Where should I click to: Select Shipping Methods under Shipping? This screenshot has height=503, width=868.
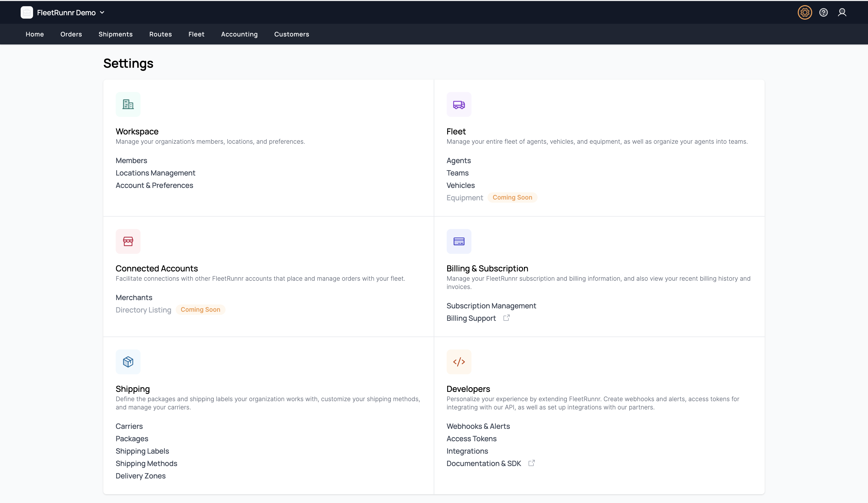(146, 463)
